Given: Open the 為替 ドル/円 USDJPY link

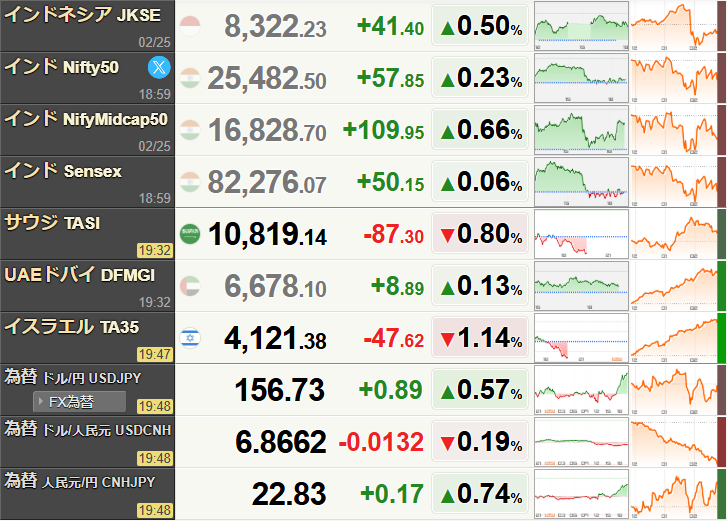Looking at the screenshot, I should (x=72, y=377).
